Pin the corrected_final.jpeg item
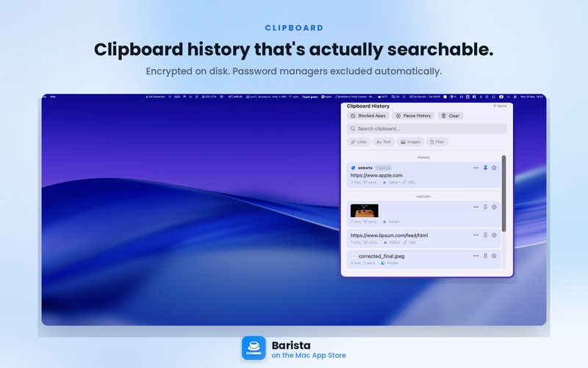Screen dimensions: 588x368 pyautogui.click(x=485, y=255)
